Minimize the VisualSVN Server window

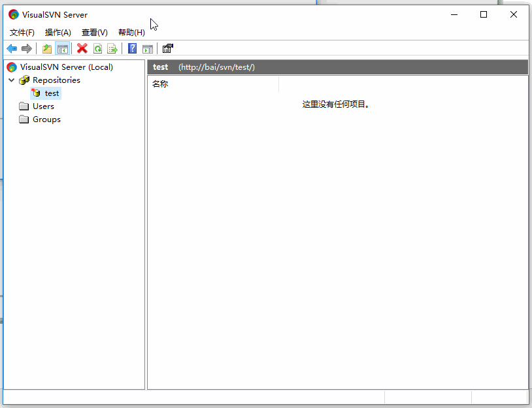[454, 14]
